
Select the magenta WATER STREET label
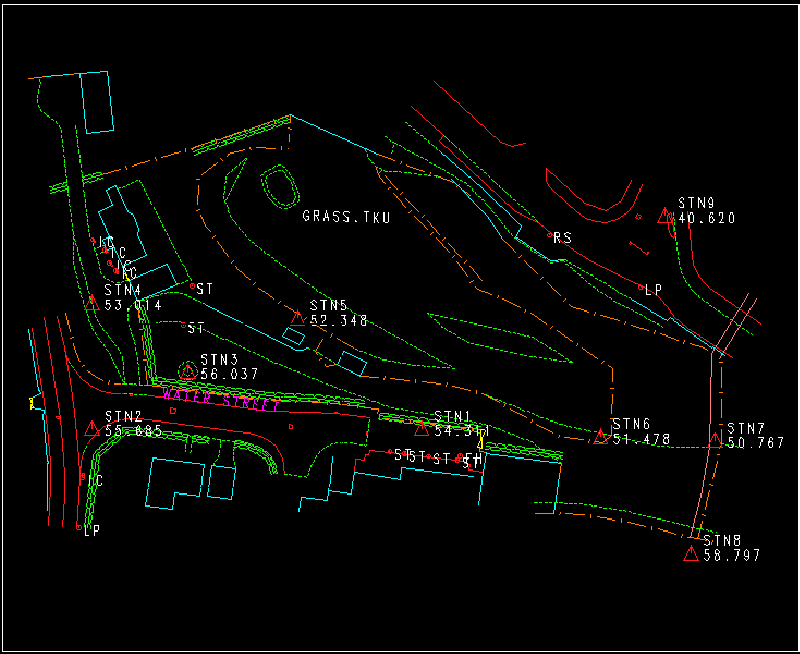pyautogui.click(x=222, y=399)
